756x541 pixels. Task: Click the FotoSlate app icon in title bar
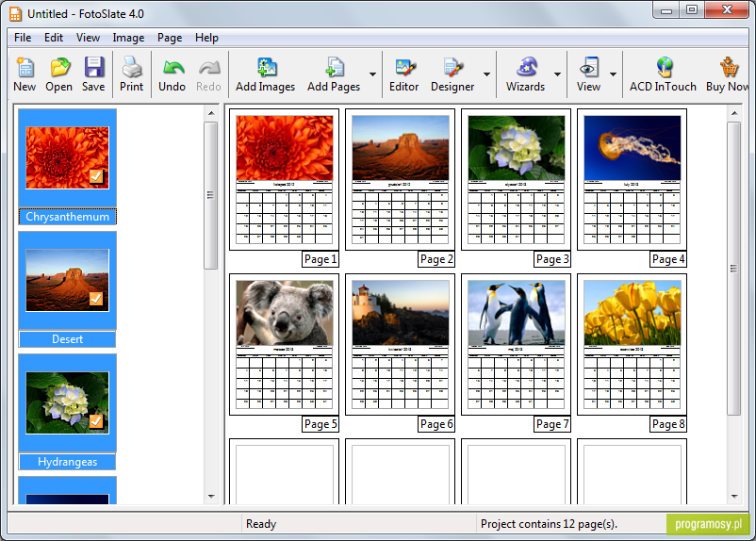click(15, 14)
